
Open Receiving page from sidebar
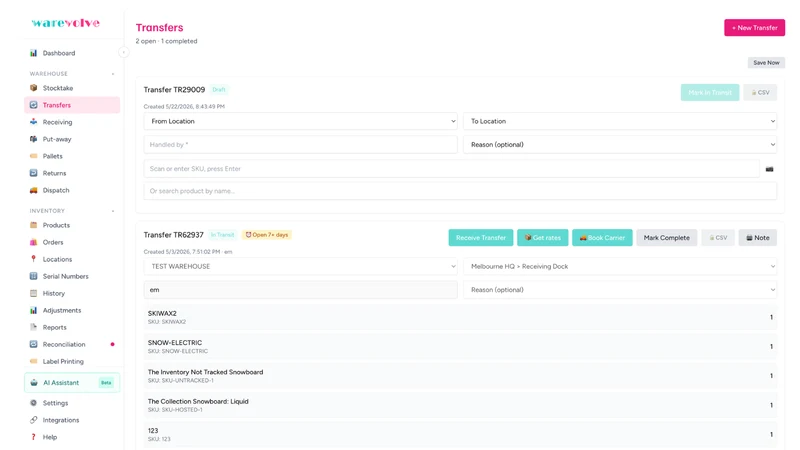(72, 122)
